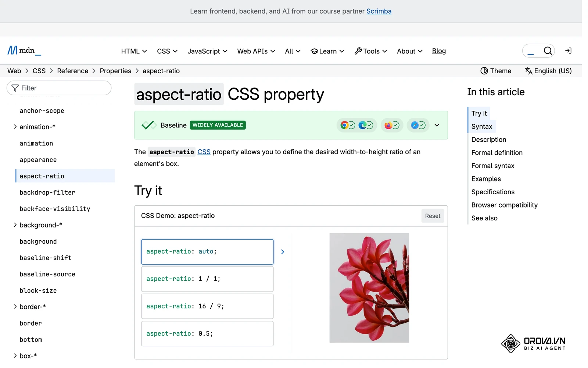This screenshot has height=368, width=588.
Task: Open the MDN logo home link
Action: pos(24,50)
